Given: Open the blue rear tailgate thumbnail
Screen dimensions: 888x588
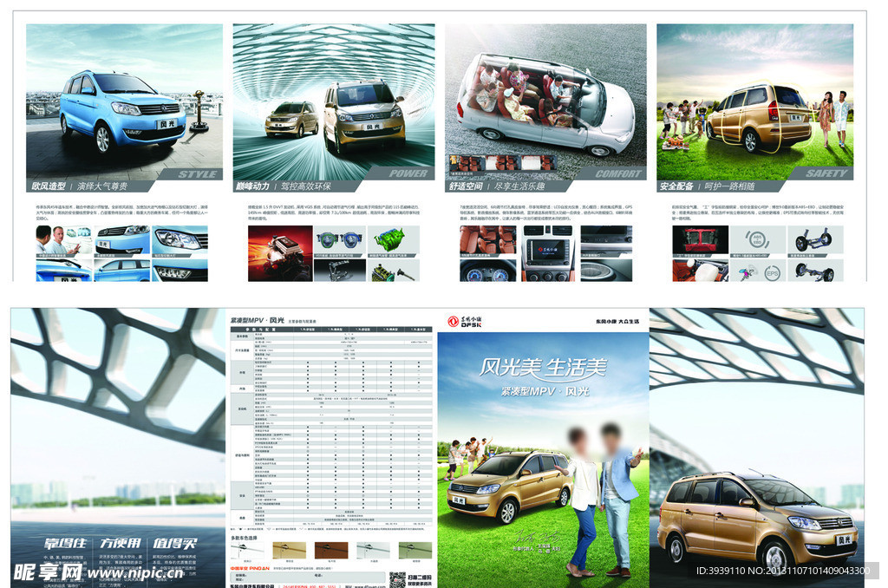Looking at the screenshot, I should coord(63,271).
